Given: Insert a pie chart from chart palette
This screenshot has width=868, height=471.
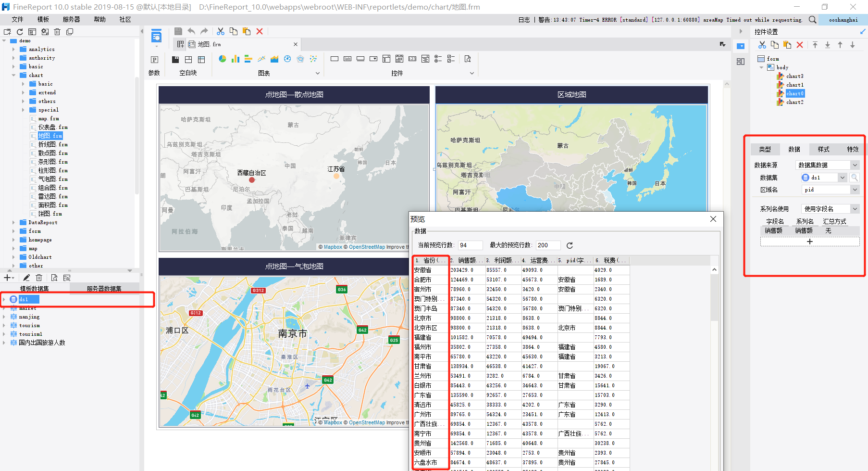Looking at the screenshot, I should click(223, 59).
